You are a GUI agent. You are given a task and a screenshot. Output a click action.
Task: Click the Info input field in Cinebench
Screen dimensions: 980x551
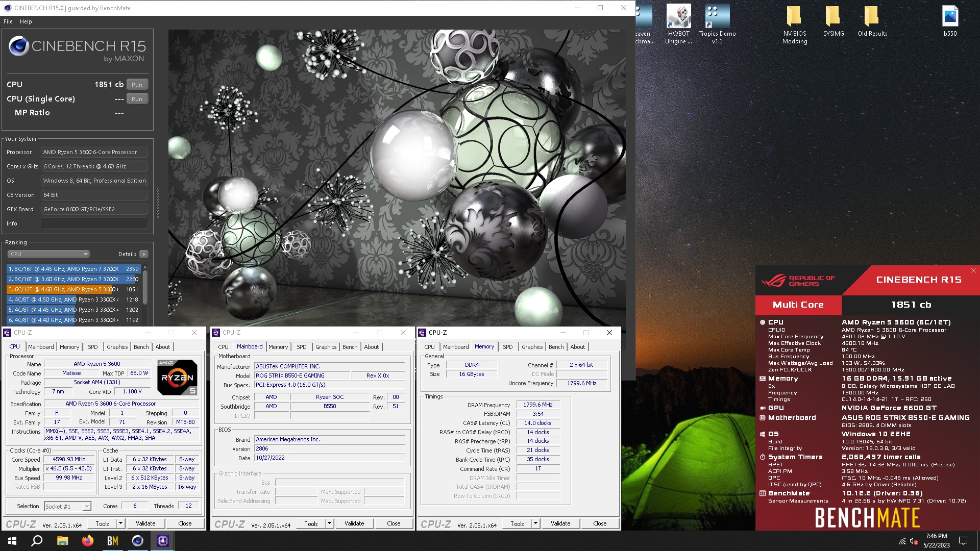[x=94, y=223]
